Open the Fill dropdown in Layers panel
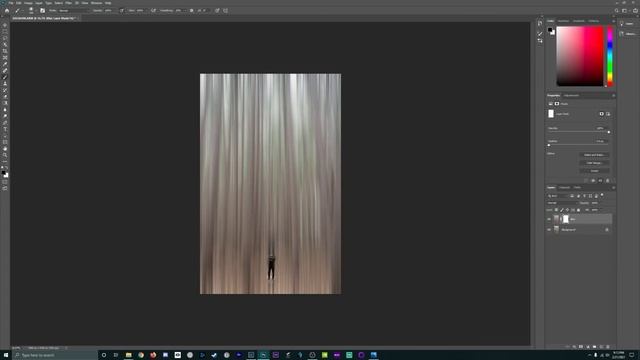 click(x=595, y=210)
